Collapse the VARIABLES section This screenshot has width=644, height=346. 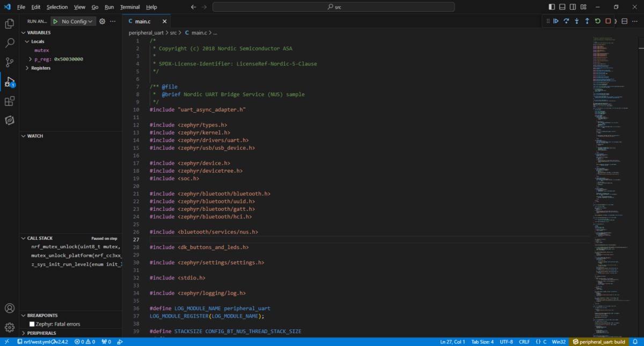coord(22,32)
